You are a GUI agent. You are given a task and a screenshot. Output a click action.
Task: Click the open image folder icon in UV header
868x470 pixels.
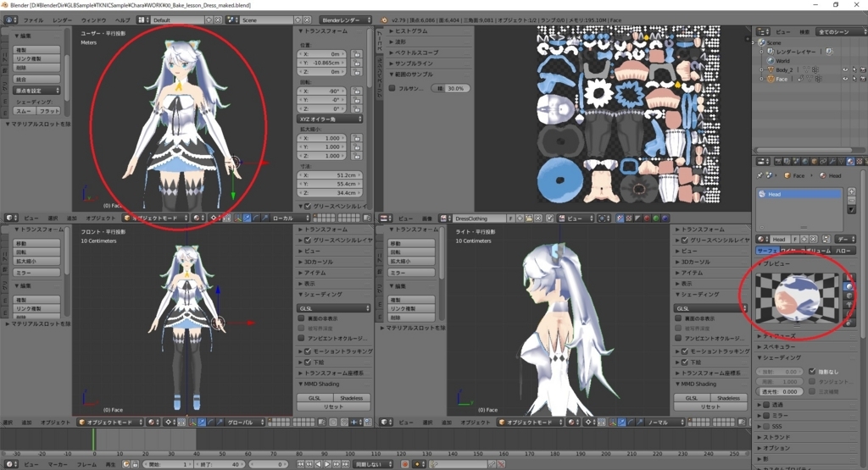529,218
